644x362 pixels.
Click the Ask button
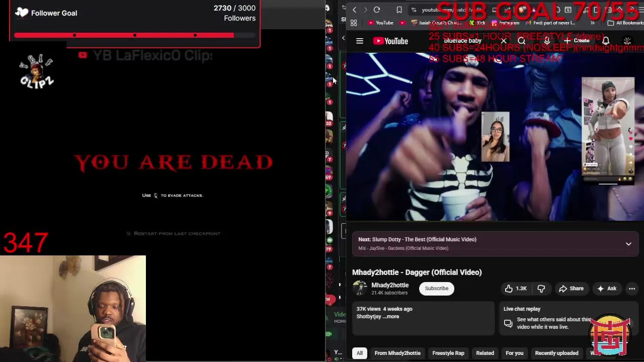click(x=606, y=289)
